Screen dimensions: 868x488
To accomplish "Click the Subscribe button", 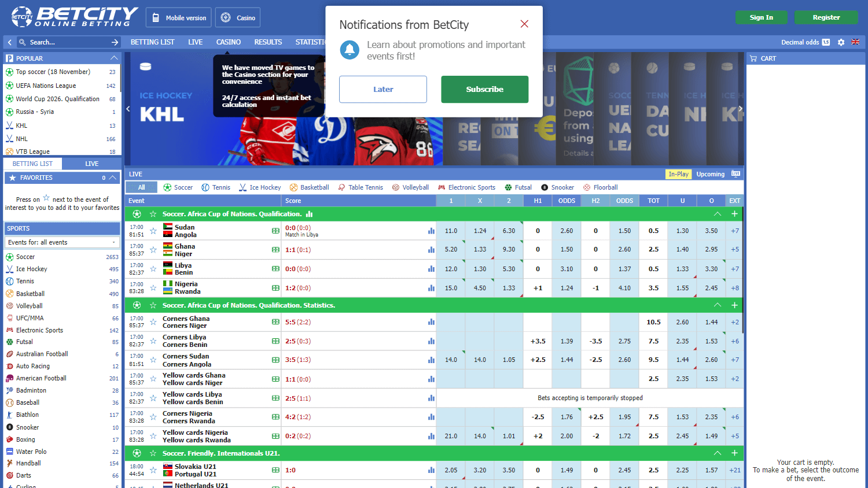I will [x=485, y=90].
